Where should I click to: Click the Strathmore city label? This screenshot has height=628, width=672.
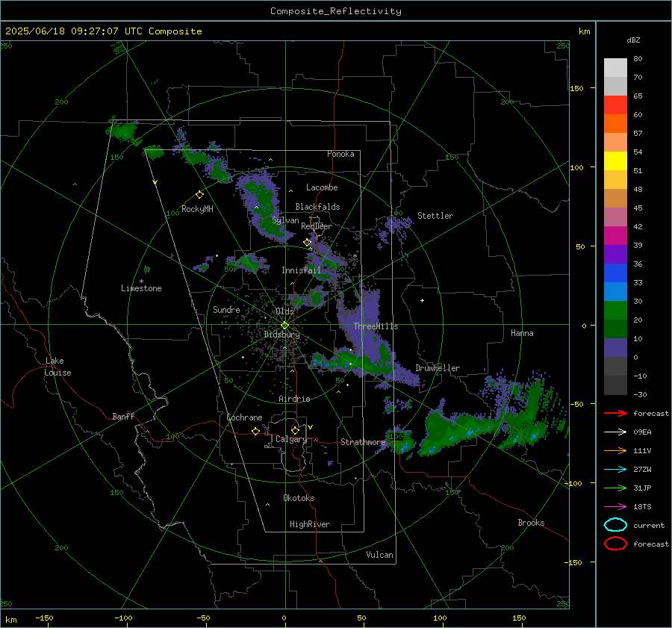tap(363, 442)
